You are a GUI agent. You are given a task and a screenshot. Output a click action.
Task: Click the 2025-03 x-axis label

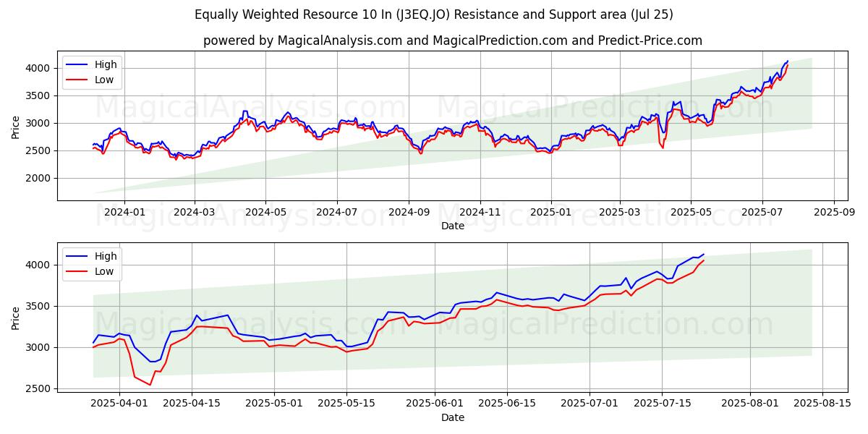tap(620, 213)
